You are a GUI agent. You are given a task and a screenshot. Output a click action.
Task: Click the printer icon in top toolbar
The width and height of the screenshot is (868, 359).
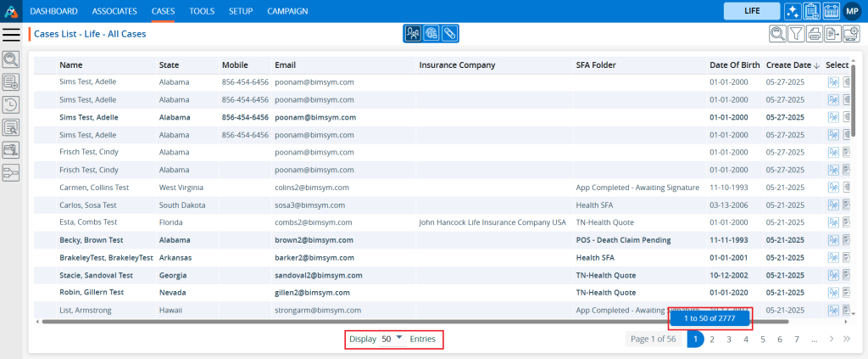(815, 34)
